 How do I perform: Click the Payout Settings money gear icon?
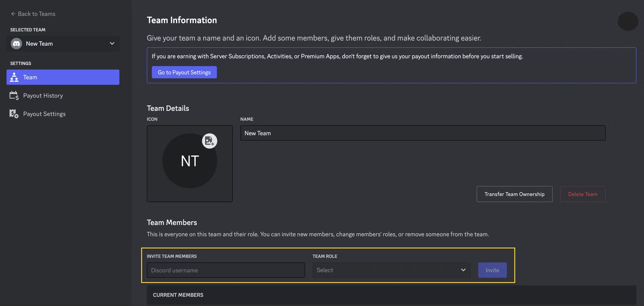pos(14,114)
